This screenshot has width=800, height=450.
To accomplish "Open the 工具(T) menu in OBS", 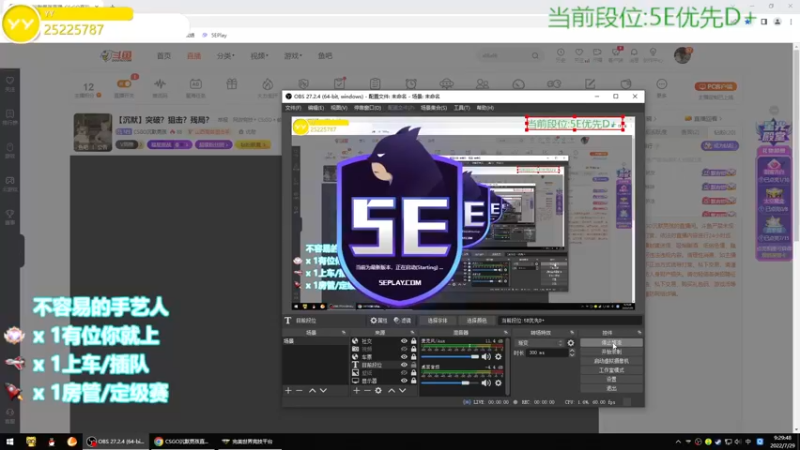I will pos(462,108).
